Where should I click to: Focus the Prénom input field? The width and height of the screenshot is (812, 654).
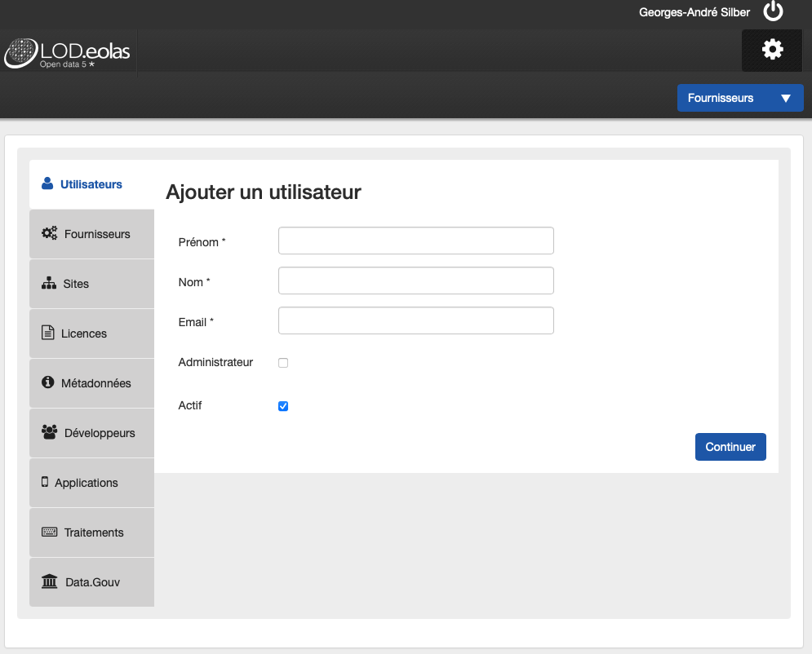click(x=415, y=241)
